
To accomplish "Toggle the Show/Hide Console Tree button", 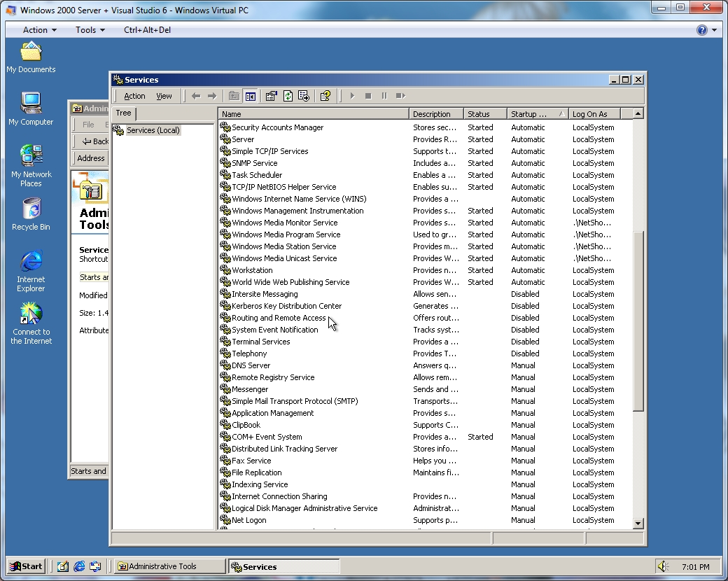I will (x=250, y=96).
